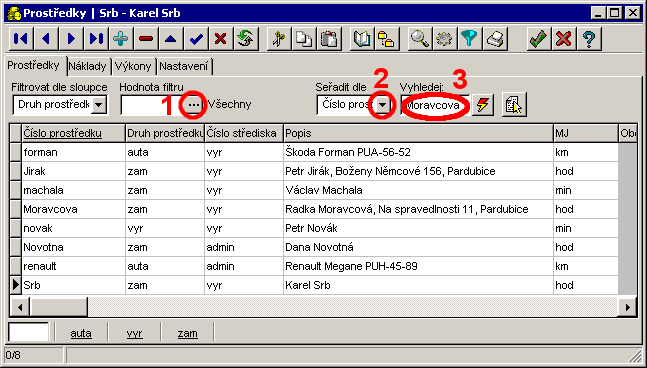Click the funnel filter icon
Image resolution: width=647 pixels, height=368 pixels.
(x=470, y=39)
